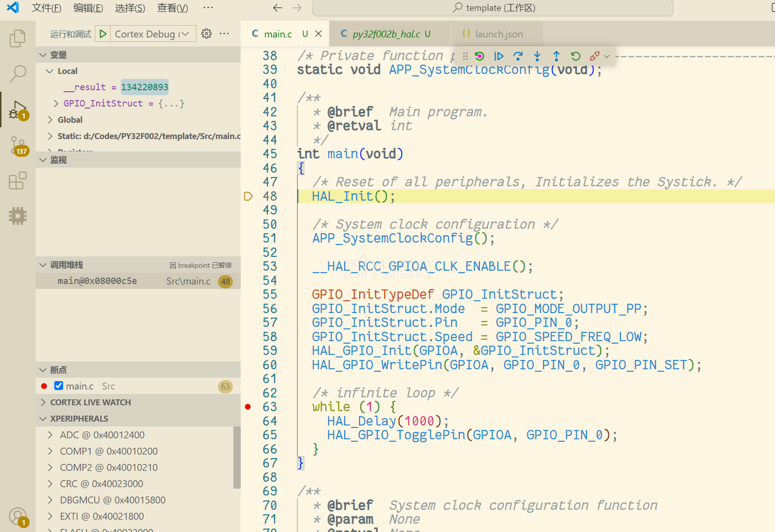This screenshot has height=532, width=775.
Task: Open the Extensions view
Action: [18, 180]
